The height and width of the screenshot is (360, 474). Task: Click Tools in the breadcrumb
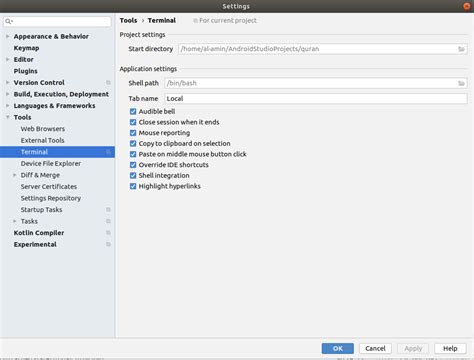coord(128,20)
